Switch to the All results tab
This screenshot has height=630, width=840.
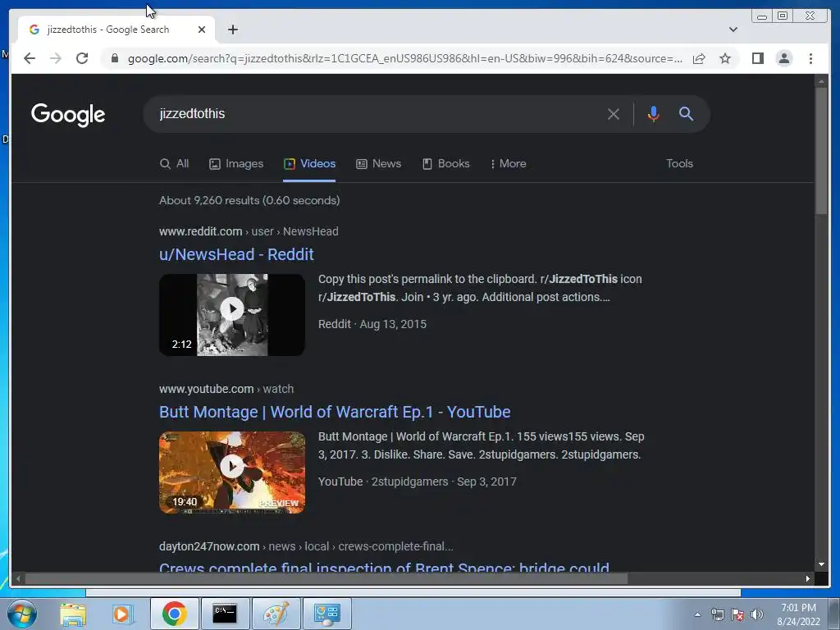(x=174, y=163)
